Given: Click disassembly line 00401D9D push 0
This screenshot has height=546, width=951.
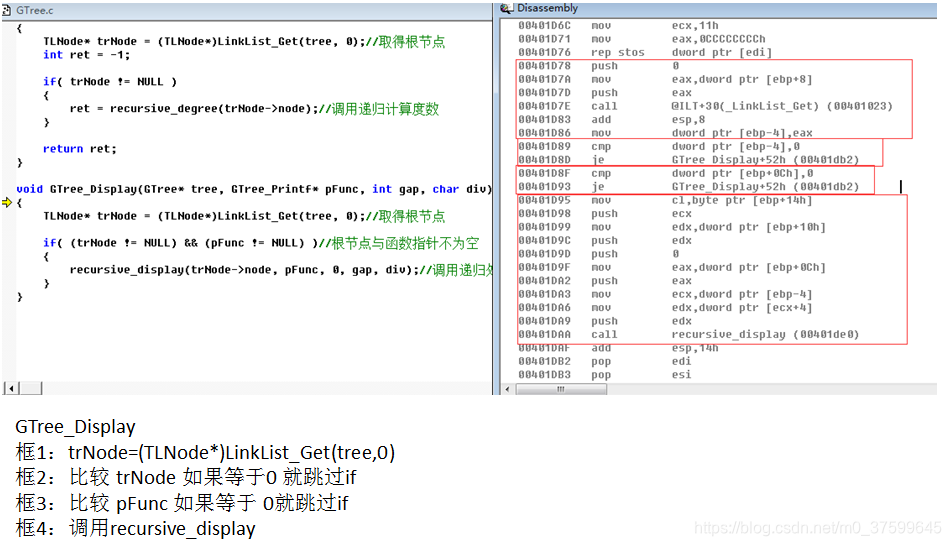Looking at the screenshot, I should 599,254.
